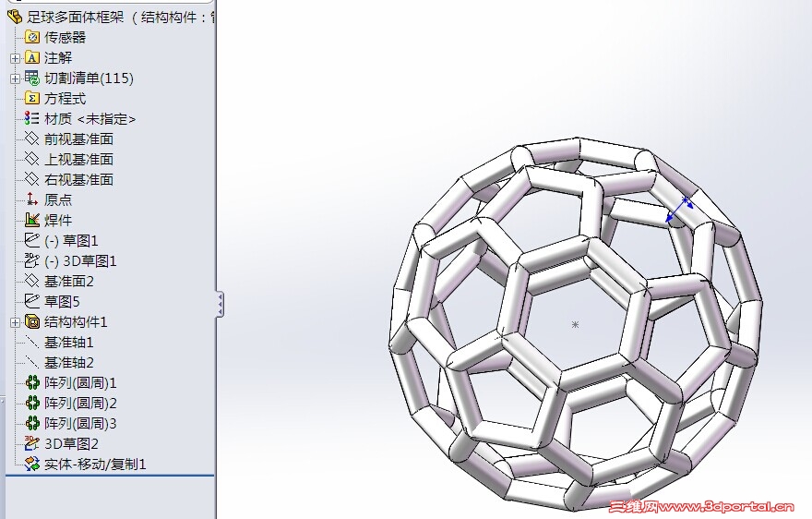Screen dimensions: 812x519
Task: Select the text 传感器
Action: pos(66,37)
